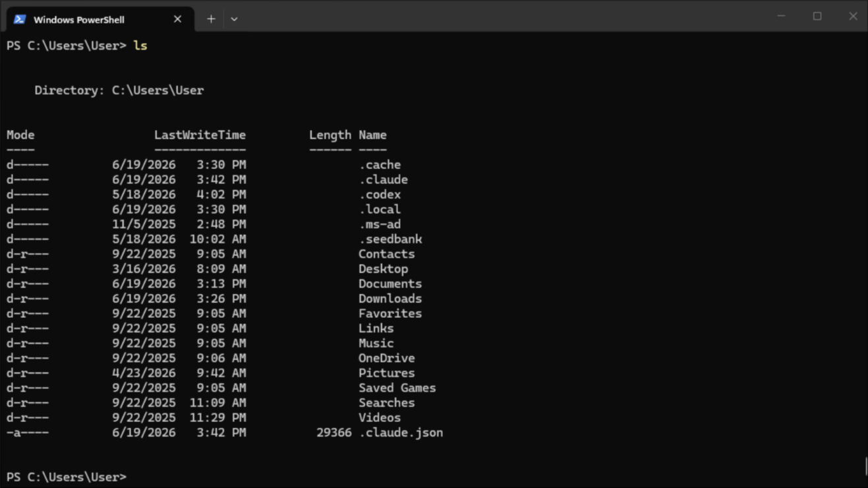Image resolution: width=868 pixels, height=488 pixels.
Task: Click the '4/23/2026' date entry
Action: 144,373
